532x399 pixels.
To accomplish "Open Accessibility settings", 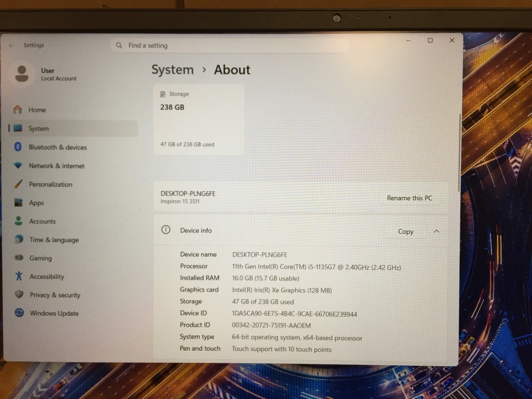I will point(73,276).
